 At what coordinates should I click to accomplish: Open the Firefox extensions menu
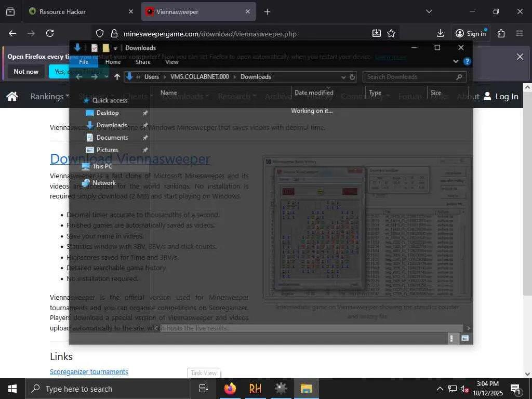click(x=501, y=33)
